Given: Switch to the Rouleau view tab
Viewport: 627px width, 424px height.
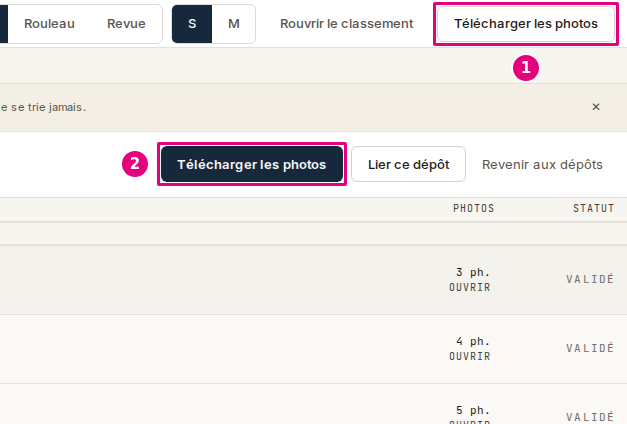Looking at the screenshot, I should click(49, 24).
